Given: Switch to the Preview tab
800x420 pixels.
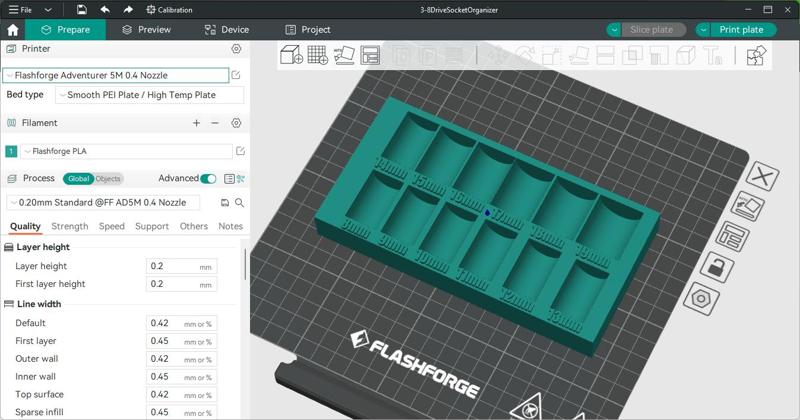Looking at the screenshot, I should (146, 30).
